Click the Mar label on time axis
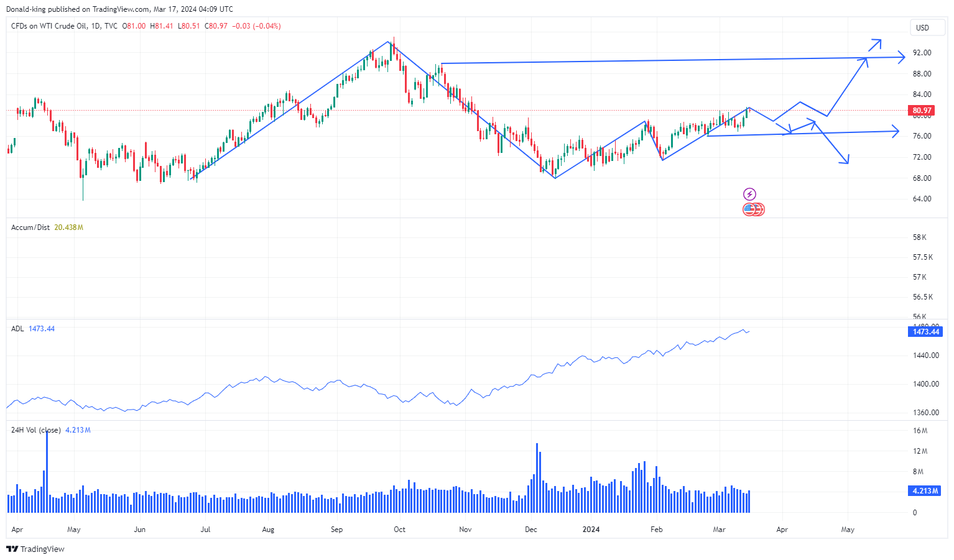 (719, 530)
